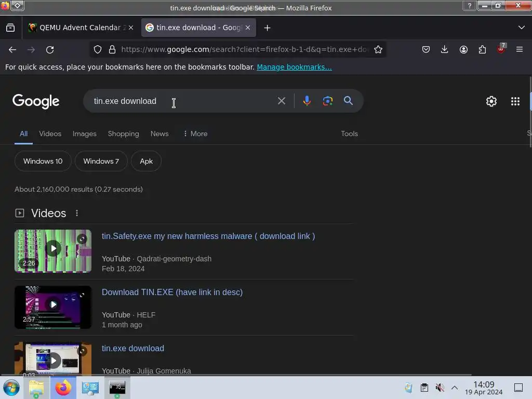Open the clock showing 14:09
The image size is (532, 399).
[x=484, y=388]
